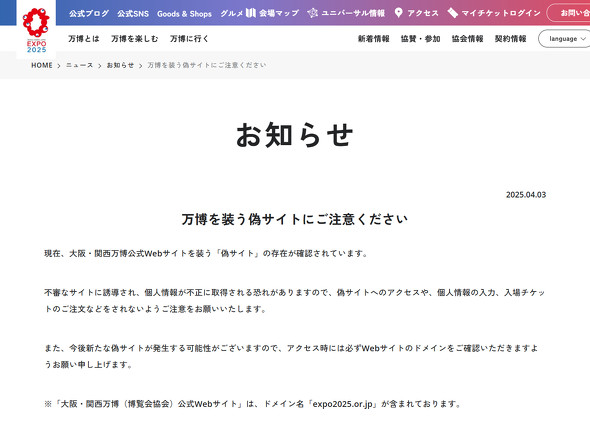The height and width of the screenshot is (430, 590).
Task: Open 協賛・参加 menu item
Action: click(x=421, y=39)
